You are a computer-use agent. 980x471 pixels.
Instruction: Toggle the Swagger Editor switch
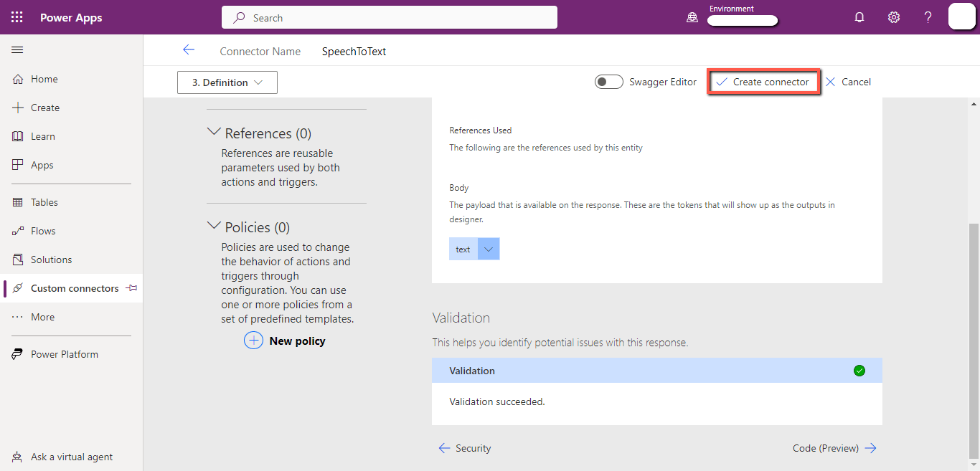[x=608, y=82]
